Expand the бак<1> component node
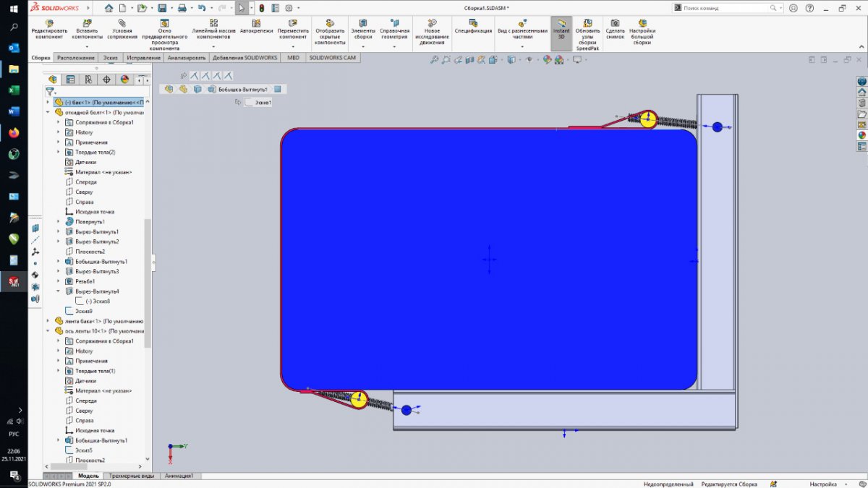Viewport: 868px width, 488px height. pyautogui.click(x=48, y=102)
